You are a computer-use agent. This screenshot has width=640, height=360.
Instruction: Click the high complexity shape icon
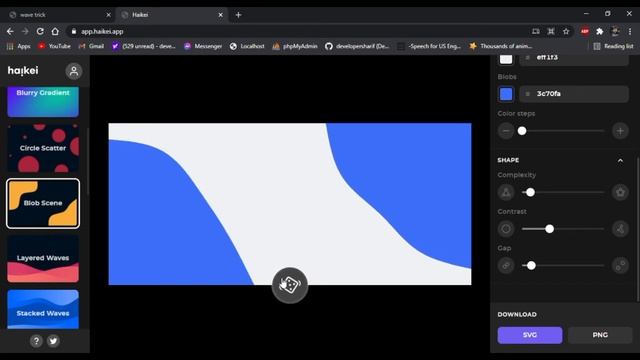(x=620, y=192)
